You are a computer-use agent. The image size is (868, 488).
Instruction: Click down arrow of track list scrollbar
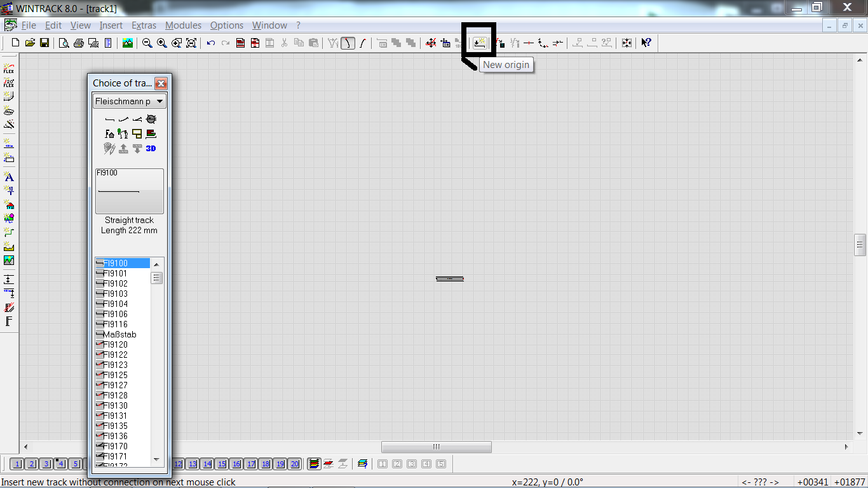(x=157, y=459)
